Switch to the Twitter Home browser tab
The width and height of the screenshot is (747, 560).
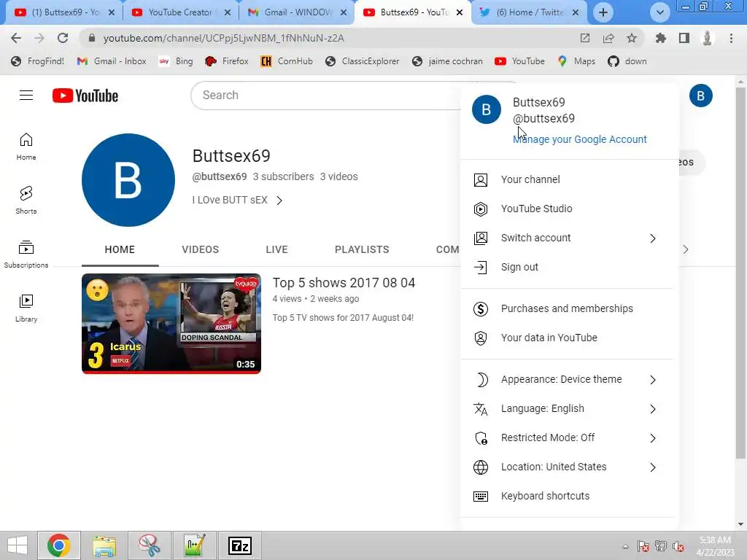click(x=530, y=12)
